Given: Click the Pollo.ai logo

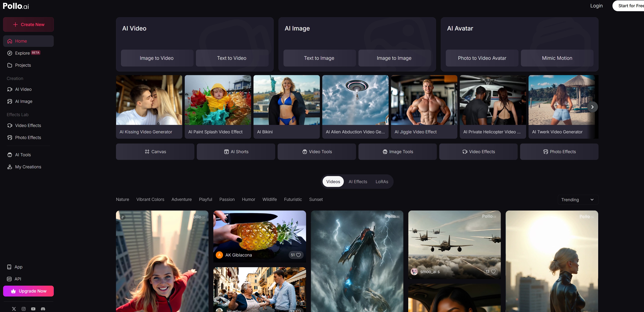Looking at the screenshot, I should (16, 6).
